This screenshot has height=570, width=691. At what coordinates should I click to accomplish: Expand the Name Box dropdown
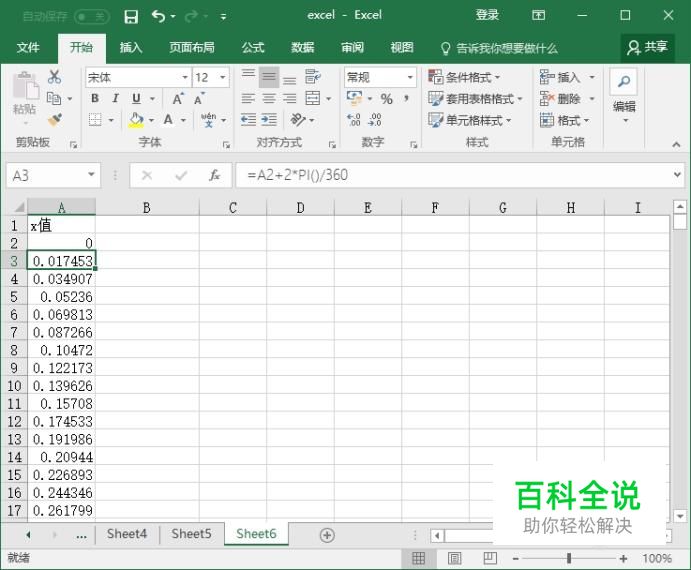coord(91,175)
